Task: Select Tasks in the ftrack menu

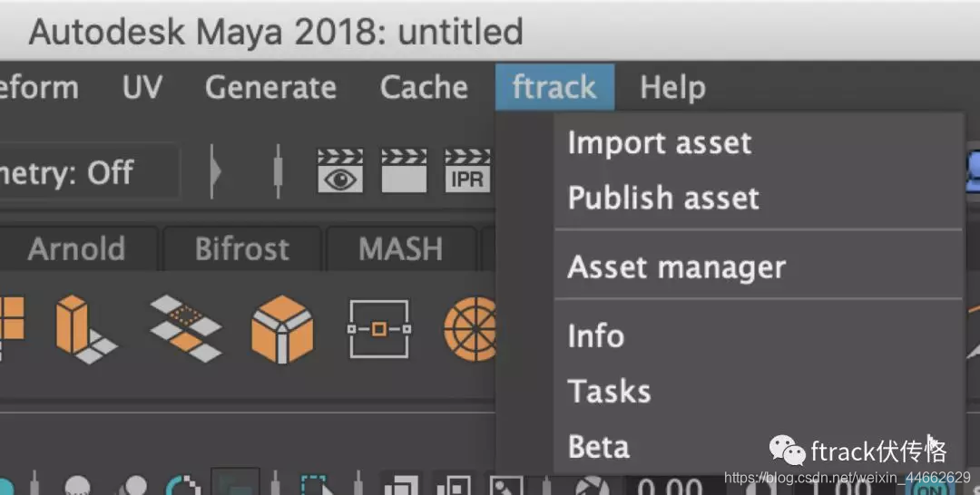Action: coord(758,392)
